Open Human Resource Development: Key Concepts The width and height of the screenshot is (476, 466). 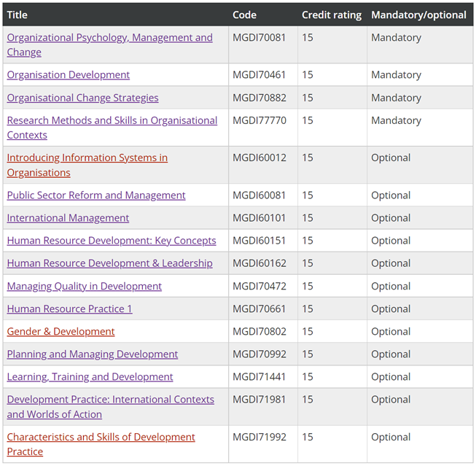coord(112,241)
